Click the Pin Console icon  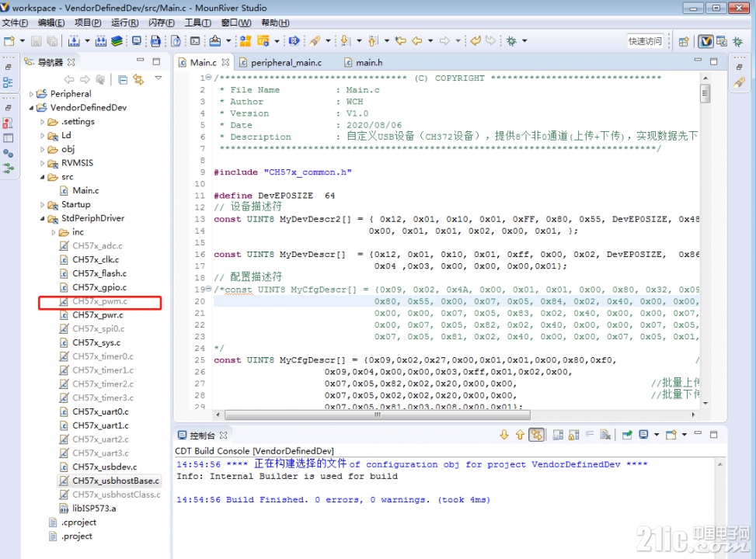click(627, 435)
